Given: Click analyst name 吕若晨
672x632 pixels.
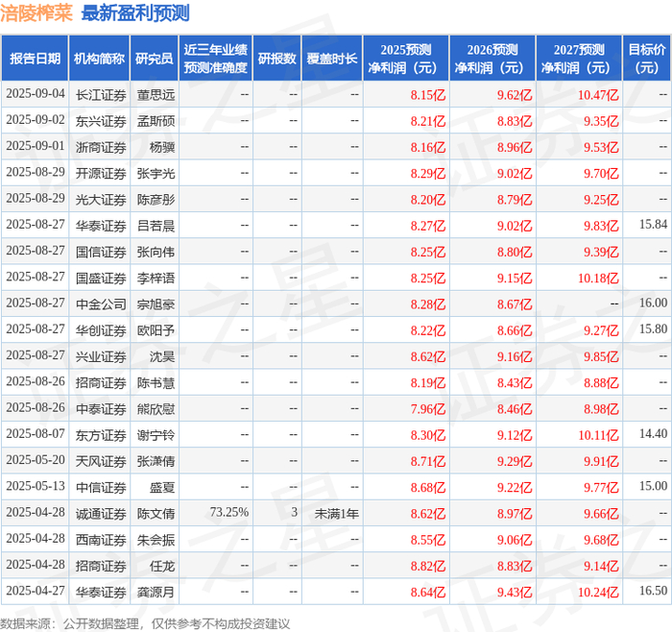Looking at the screenshot, I should click(156, 226).
